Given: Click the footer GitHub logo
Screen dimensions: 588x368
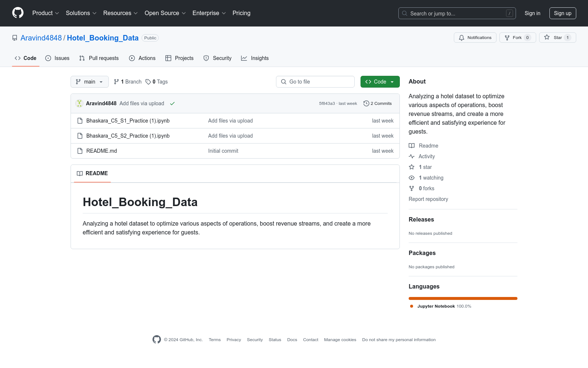Looking at the screenshot, I should (x=157, y=339).
